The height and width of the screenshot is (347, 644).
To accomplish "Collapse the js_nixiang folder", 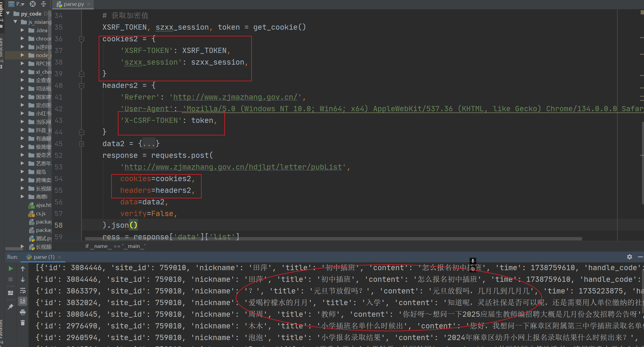I will click(16, 22).
